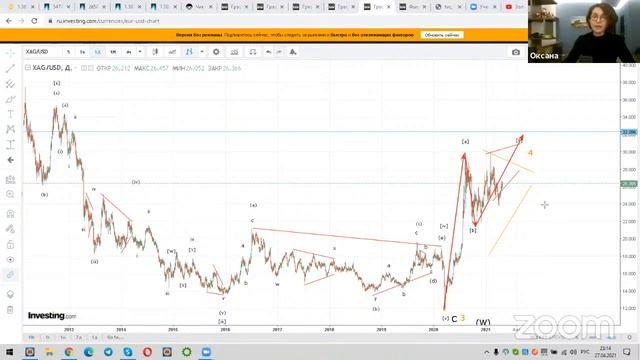Select the currently active chart tab
The image size is (640, 360).
point(378,7)
